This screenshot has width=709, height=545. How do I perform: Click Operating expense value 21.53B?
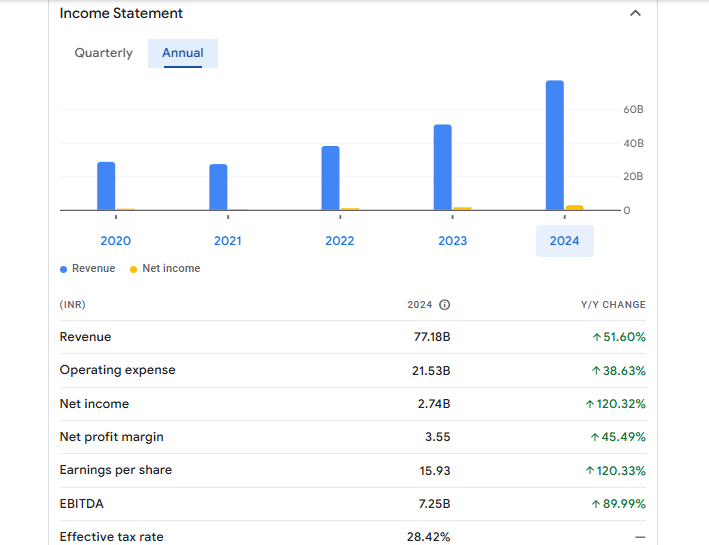(431, 371)
